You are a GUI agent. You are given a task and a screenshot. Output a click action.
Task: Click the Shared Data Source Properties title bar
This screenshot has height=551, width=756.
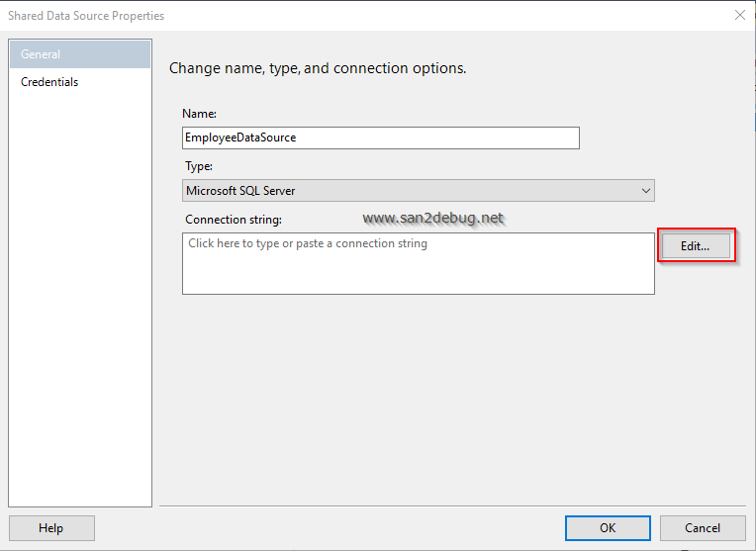pos(297,15)
